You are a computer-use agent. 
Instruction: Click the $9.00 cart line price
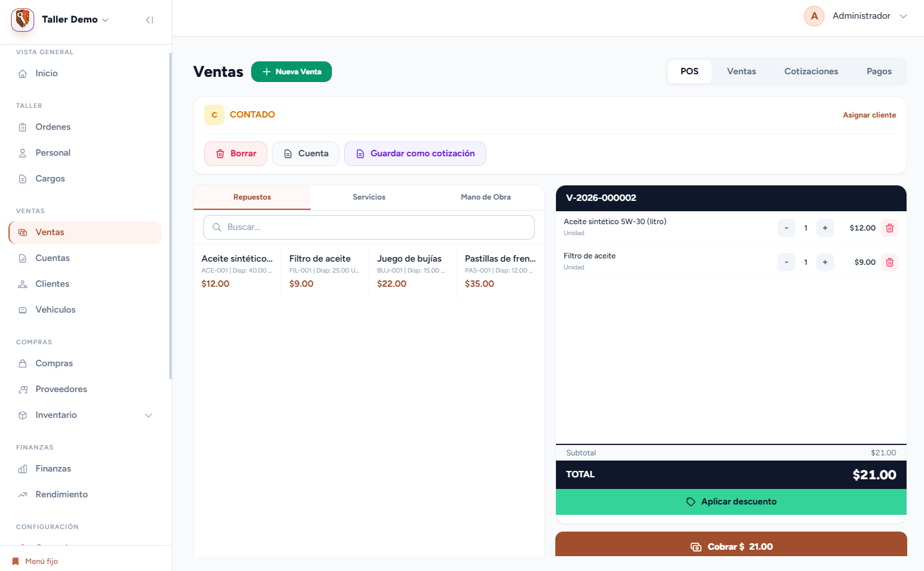pos(865,262)
